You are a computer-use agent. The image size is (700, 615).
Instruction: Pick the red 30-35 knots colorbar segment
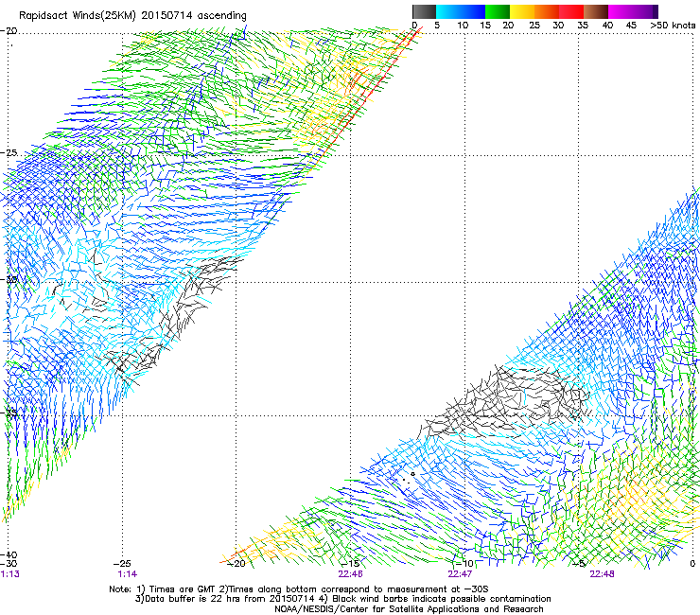pyautogui.click(x=571, y=11)
